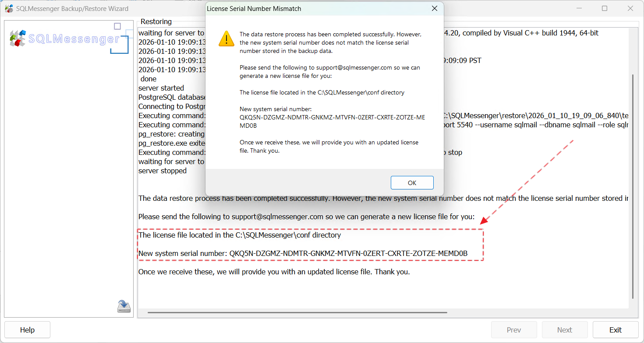Screen dimensions: 644x343
Task: Click the SQLMessenger logo in the left sidebar
Action: 66,38
